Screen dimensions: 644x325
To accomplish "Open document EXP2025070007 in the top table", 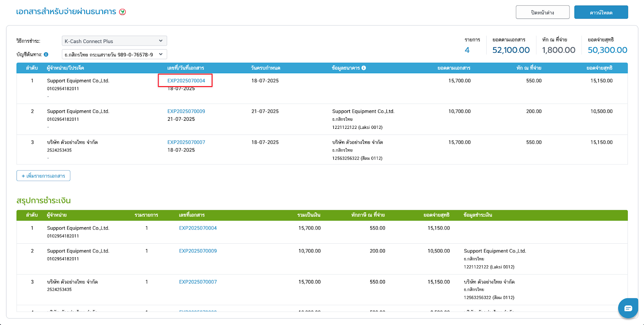I will click(186, 142).
